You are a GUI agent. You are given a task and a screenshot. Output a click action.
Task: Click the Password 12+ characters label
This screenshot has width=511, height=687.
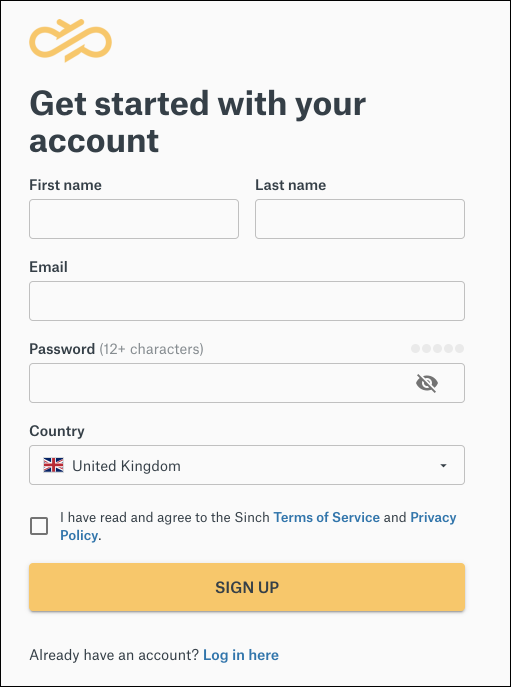[116, 349]
